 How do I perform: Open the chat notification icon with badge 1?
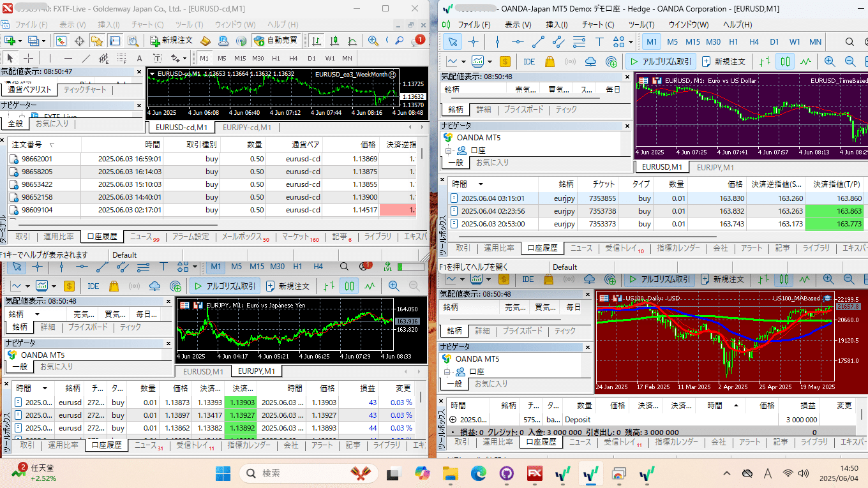pyautogui.click(x=417, y=40)
